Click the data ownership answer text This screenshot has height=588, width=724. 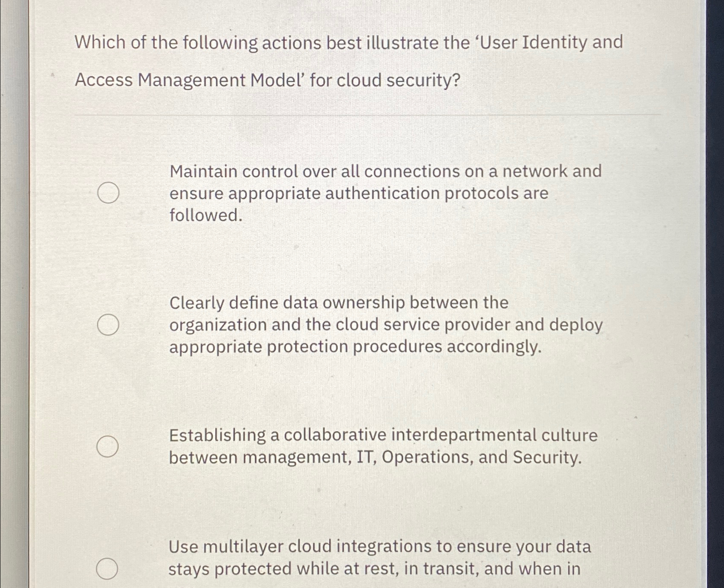click(384, 325)
